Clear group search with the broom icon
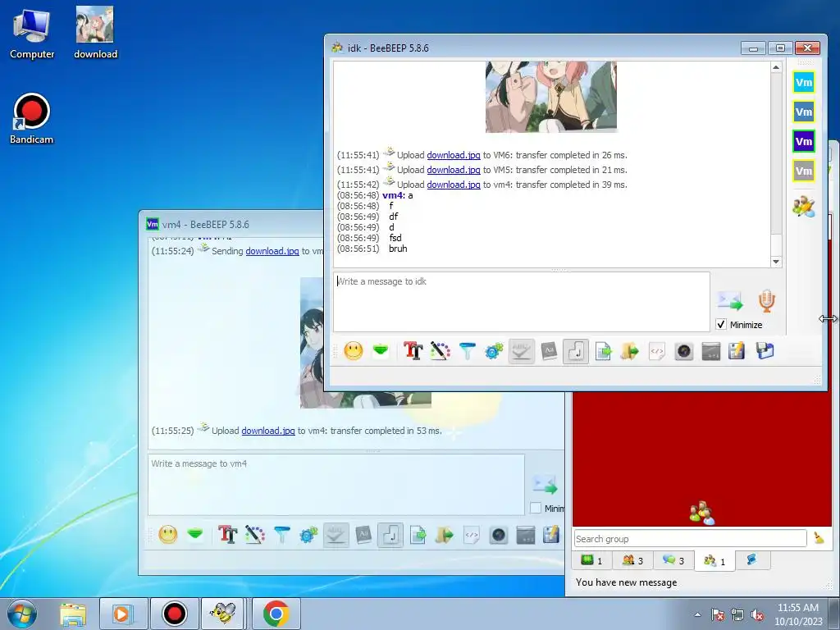Viewport: 840px width, 630px height. click(x=819, y=538)
